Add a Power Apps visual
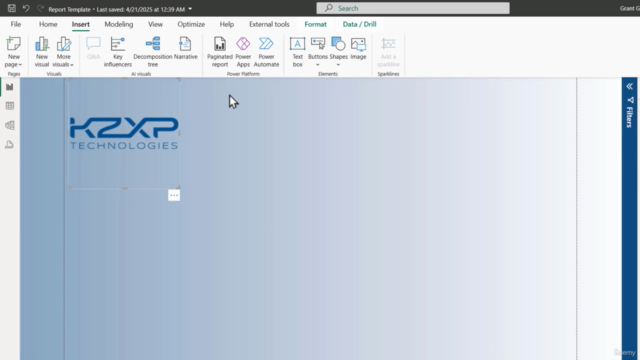This screenshot has width=640, height=360. pyautogui.click(x=243, y=52)
